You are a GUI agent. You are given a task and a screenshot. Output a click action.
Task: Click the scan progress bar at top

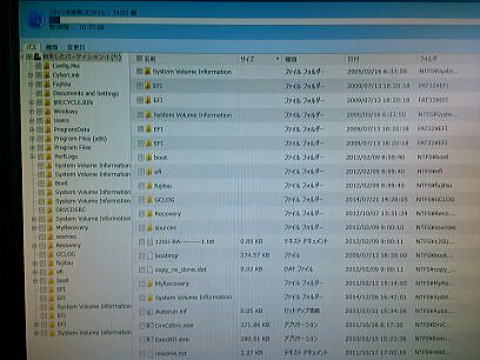[265, 21]
